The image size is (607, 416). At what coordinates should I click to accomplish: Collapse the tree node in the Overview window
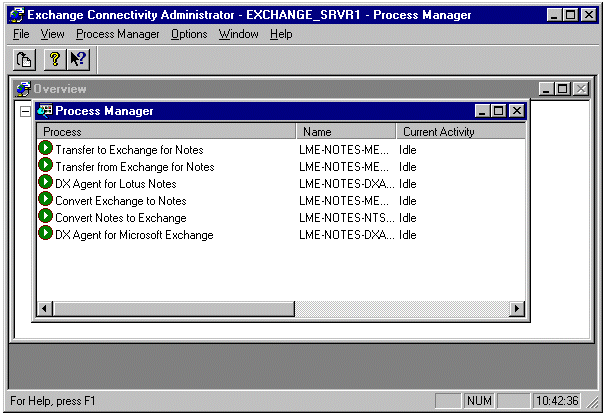click(25, 112)
